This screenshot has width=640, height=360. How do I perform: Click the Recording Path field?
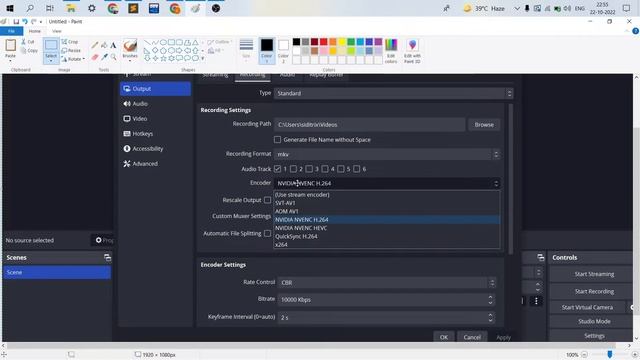(370, 124)
